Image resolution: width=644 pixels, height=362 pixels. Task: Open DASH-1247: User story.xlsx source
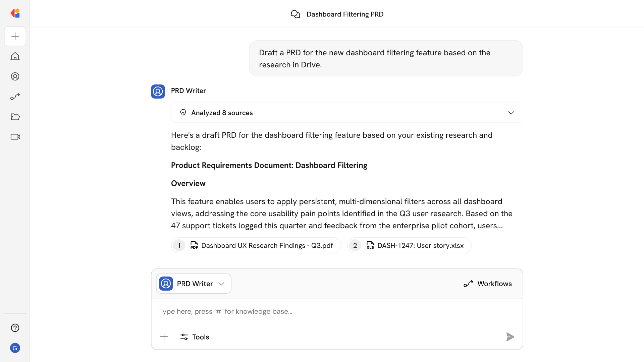409,246
